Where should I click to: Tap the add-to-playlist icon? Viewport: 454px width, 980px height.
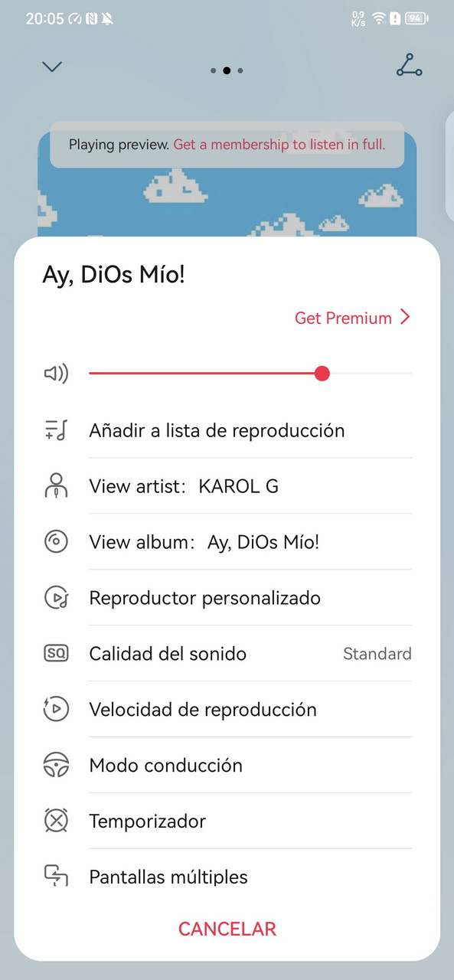(x=56, y=430)
